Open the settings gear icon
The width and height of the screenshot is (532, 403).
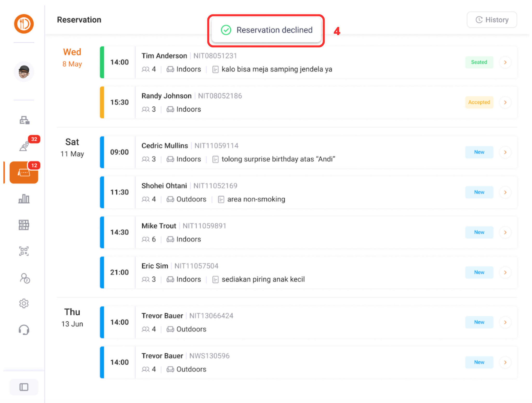(x=24, y=303)
